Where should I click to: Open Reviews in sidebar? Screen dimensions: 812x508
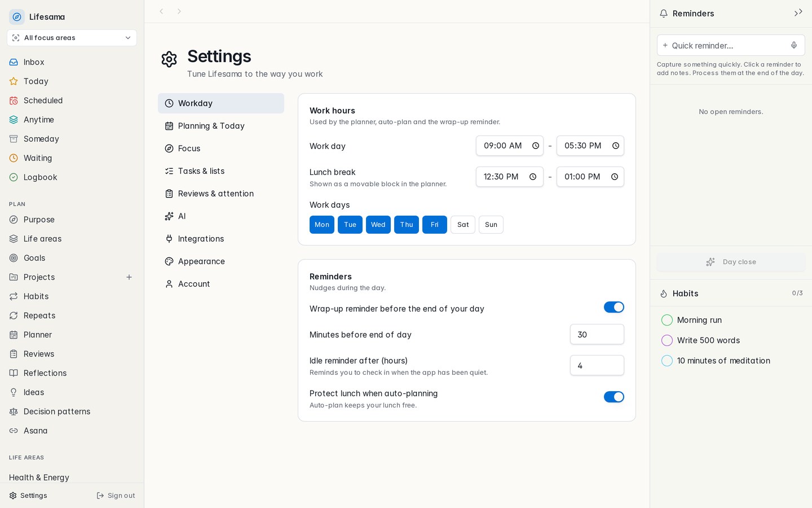point(72,354)
